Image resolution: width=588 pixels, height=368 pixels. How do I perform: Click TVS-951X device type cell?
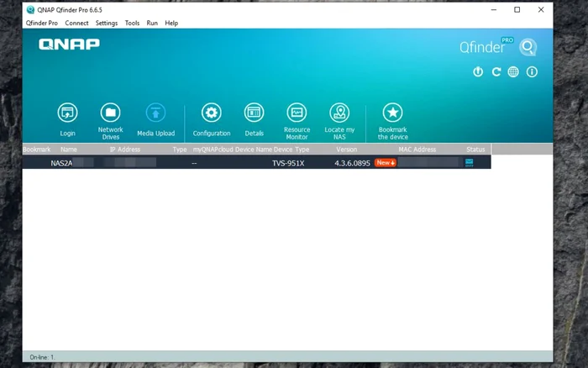[288, 163]
